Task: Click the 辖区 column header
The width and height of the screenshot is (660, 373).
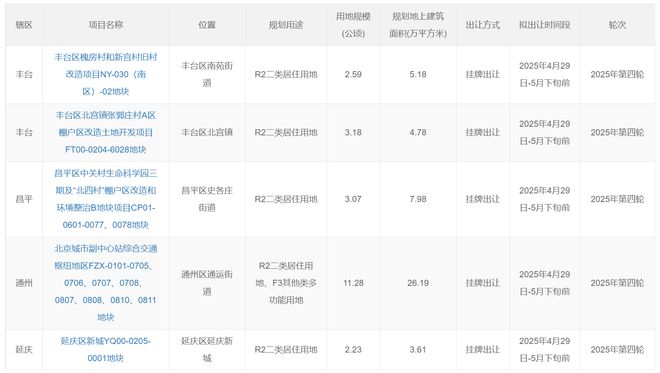Action: pyautogui.click(x=24, y=25)
